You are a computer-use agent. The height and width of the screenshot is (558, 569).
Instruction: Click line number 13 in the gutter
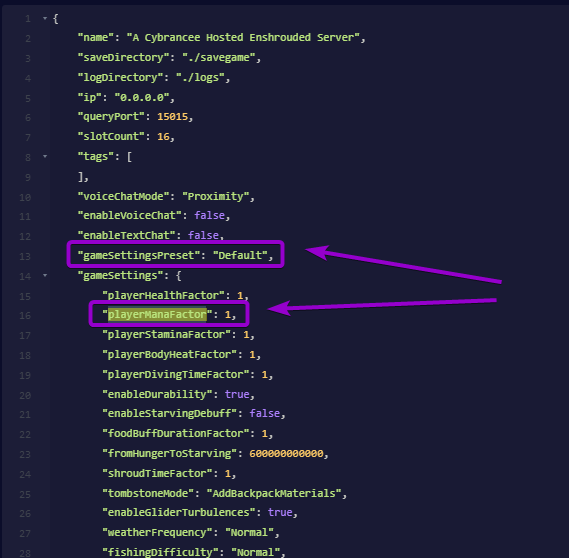click(x=25, y=257)
